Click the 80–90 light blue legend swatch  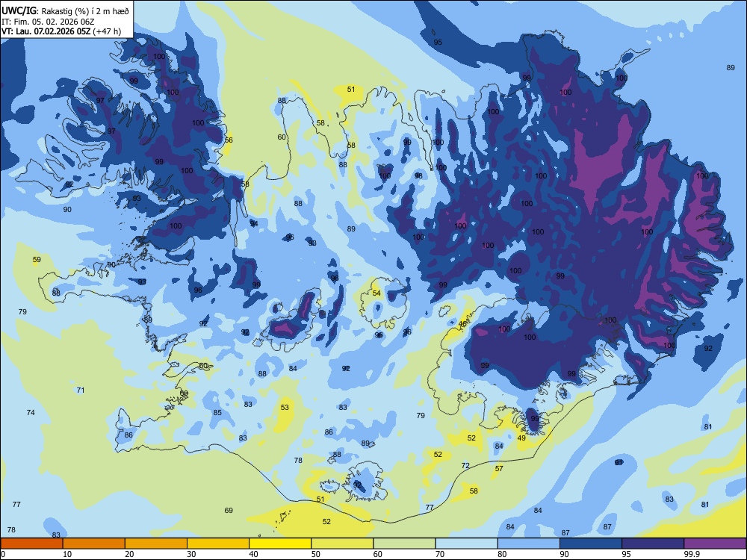[x=529, y=544]
